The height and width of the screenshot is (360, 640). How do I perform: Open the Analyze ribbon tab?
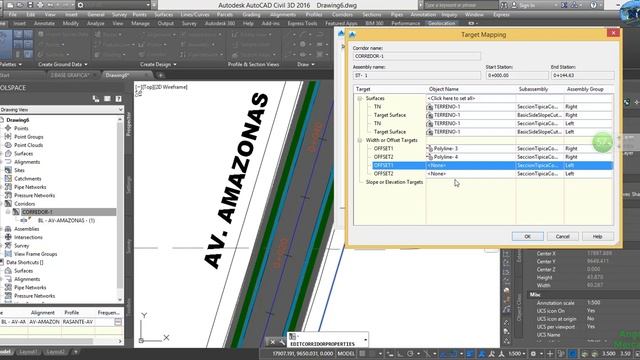click(x=95, y=23)
